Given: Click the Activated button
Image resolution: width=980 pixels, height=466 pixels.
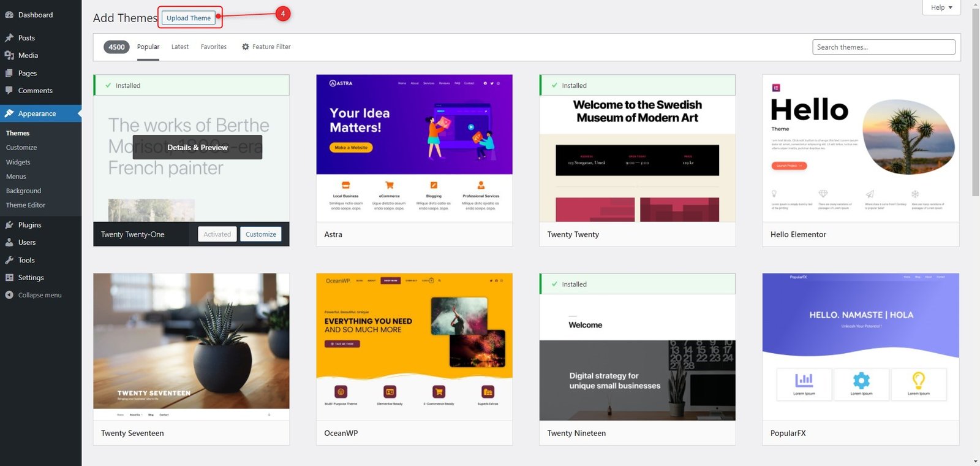Looking at the screenshot, I should [x=217, y=234].
